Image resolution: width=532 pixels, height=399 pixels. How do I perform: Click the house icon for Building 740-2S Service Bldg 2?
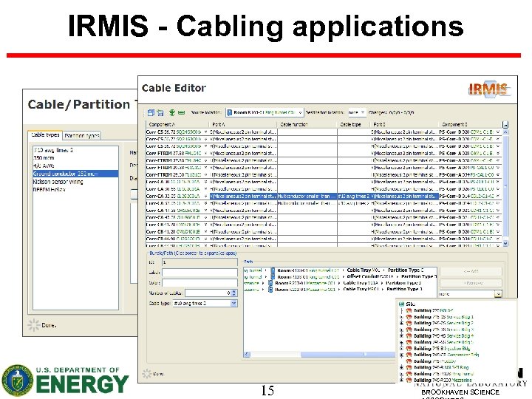tap(409, 323)
